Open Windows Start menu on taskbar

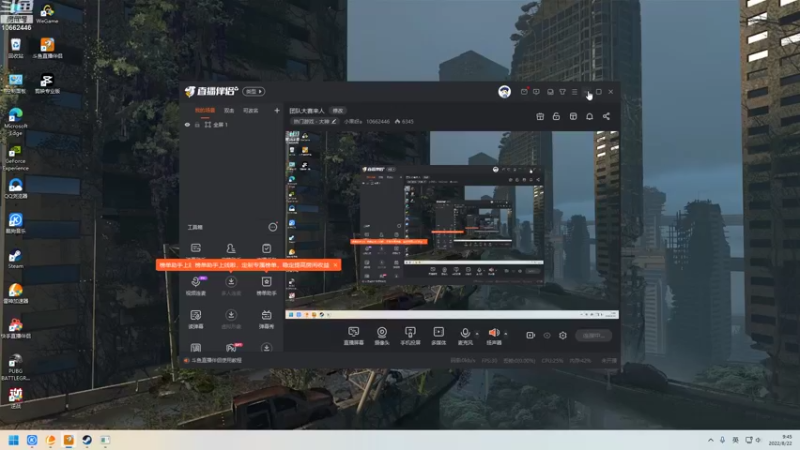click(x=14, y=440)
